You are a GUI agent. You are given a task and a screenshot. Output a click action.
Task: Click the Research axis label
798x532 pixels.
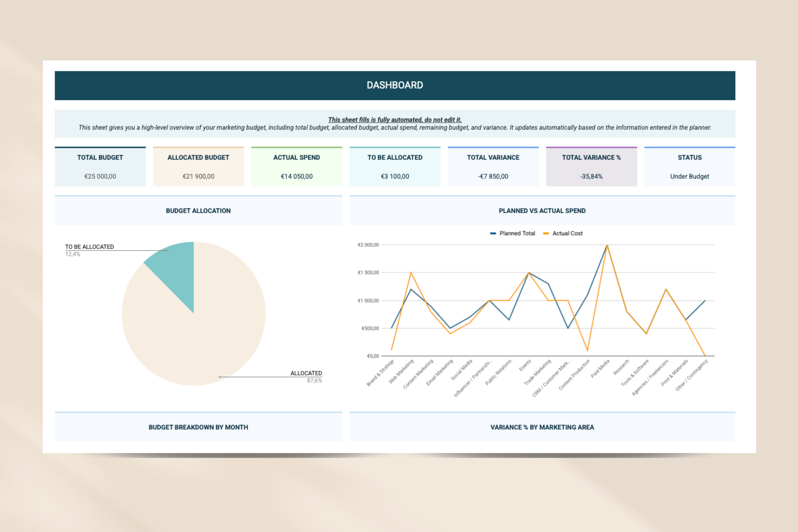[x=621, y=367]
